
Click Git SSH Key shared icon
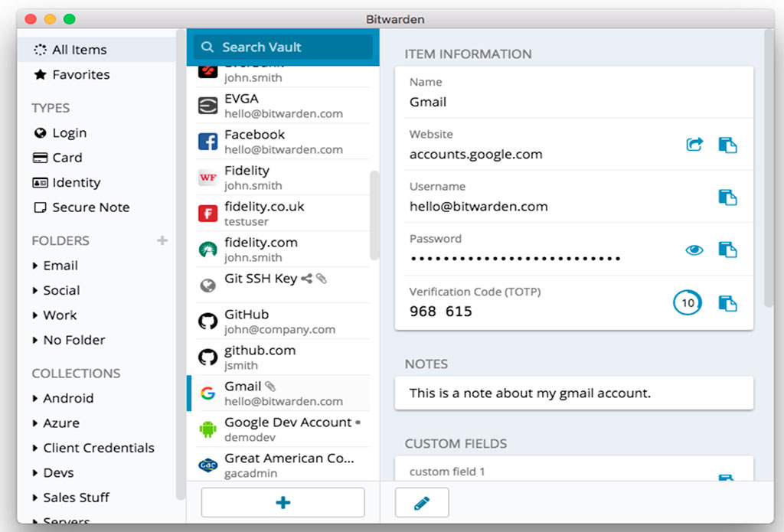[x=306, y=279]
